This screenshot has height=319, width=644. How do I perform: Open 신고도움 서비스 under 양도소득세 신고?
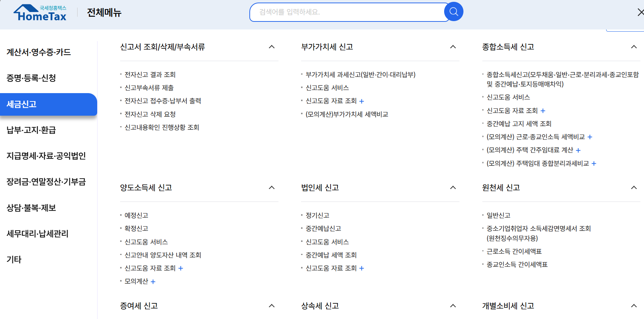point(146,242)
